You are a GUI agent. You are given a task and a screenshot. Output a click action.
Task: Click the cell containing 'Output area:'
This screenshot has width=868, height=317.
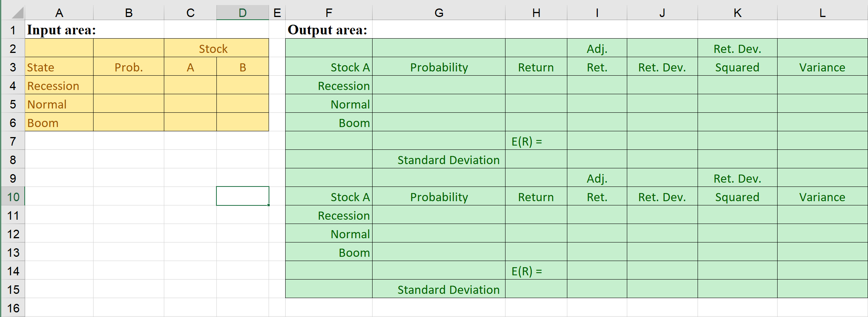pyautogui.click(x=328, y=30)
